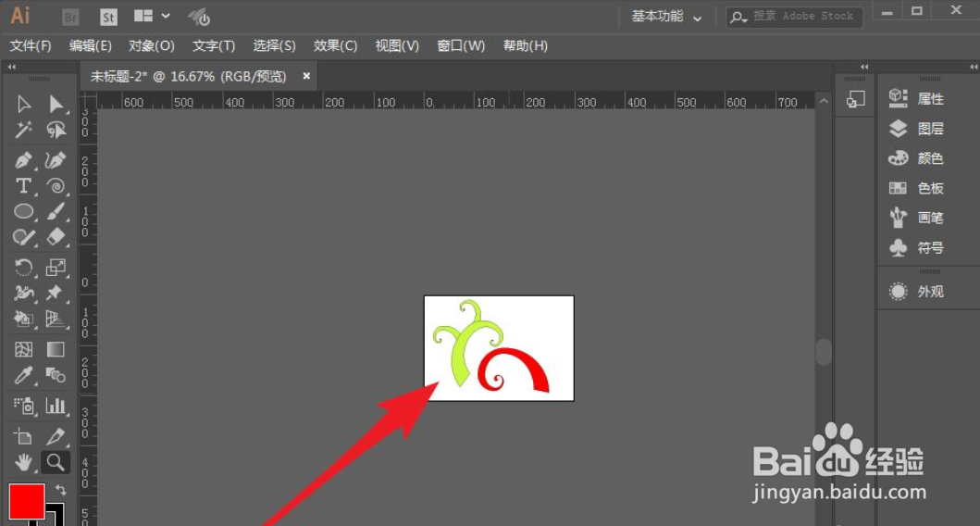Switch to the Zoom tool

pyautogui.click(x=56, y=463)
